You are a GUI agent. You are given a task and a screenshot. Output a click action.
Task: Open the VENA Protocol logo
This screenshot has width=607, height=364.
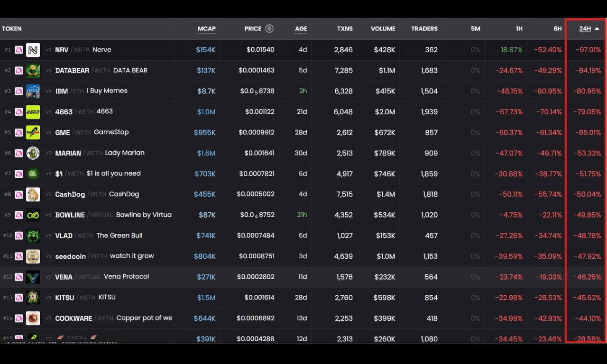pos(33,277)
